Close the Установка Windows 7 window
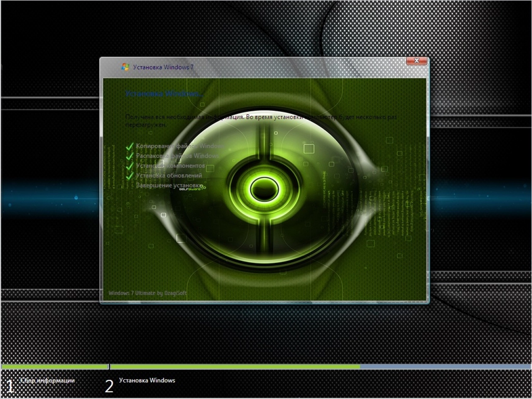 coord(416,61)
